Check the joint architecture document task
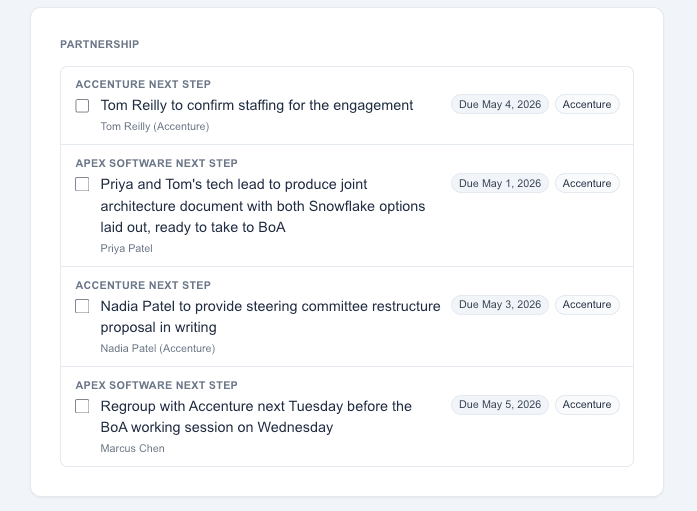Screen dimensions: 697x511 82,184
